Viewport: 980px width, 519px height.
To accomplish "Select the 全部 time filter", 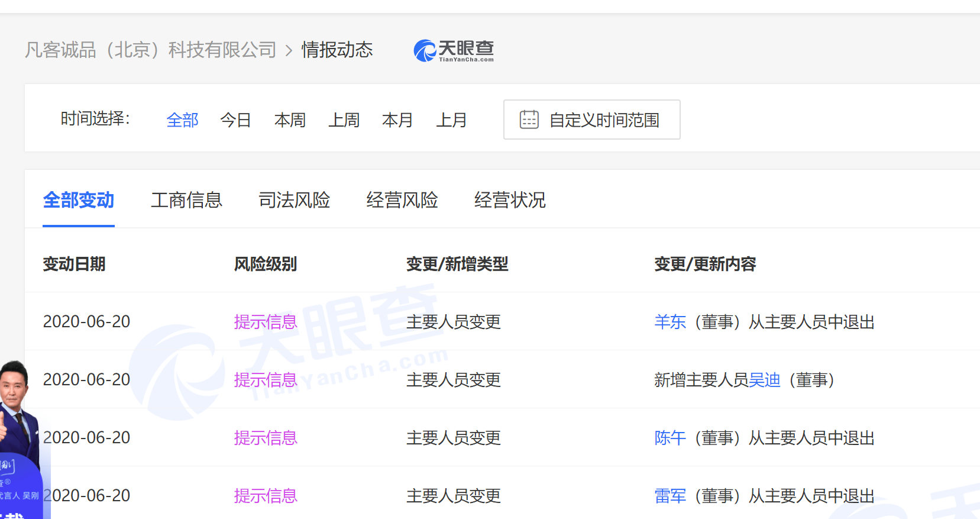I will point(182,120).
